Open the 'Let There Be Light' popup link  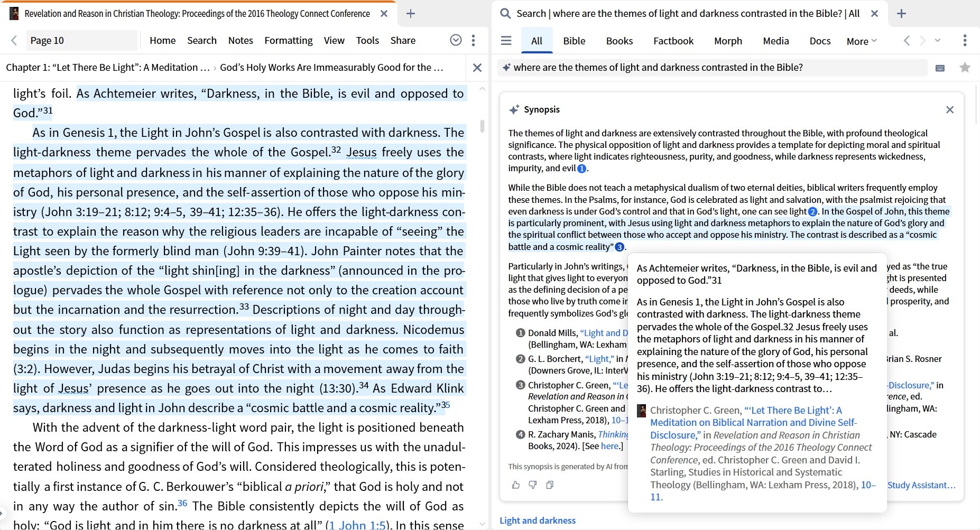754,423
